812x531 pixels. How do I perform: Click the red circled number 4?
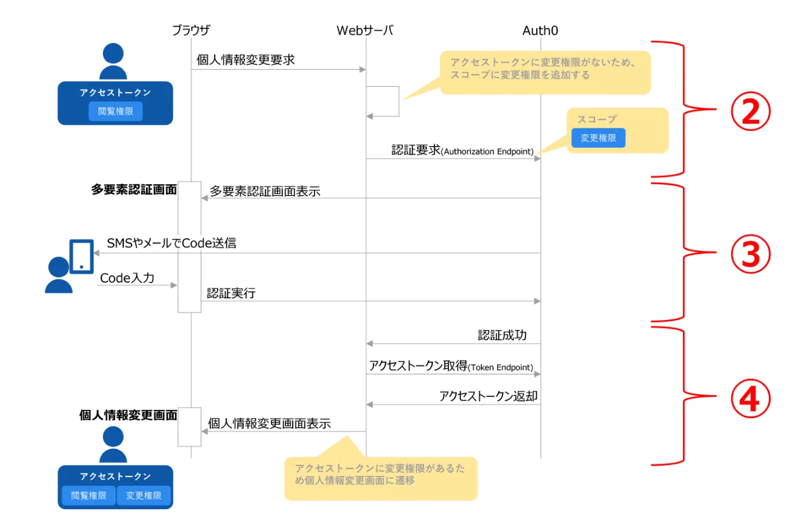750,399
